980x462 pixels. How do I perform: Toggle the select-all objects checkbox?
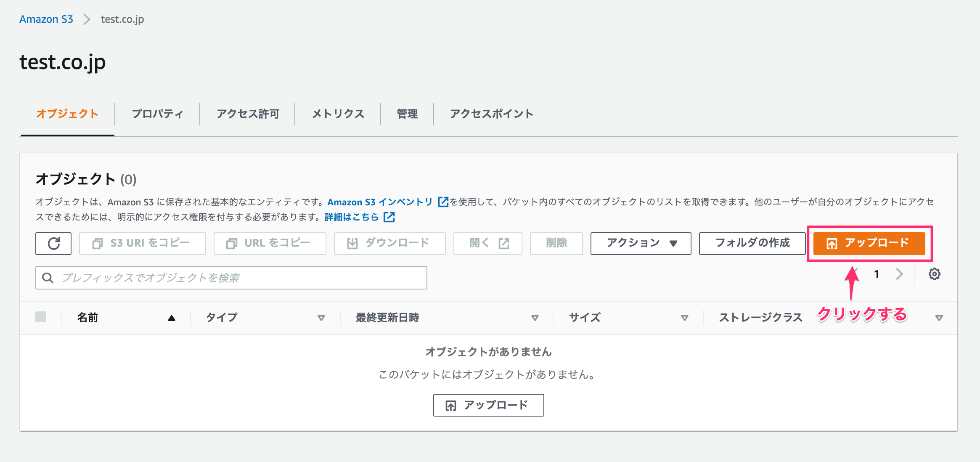coord(41,317)
